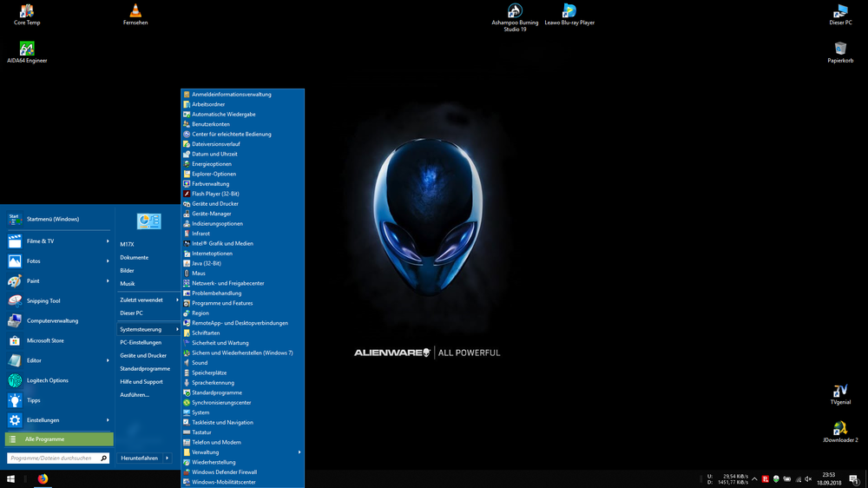The height and width of the screenshot is (488, 868).
Task: Open Windows Defender Firewall entry
Action: pos(224,472)
